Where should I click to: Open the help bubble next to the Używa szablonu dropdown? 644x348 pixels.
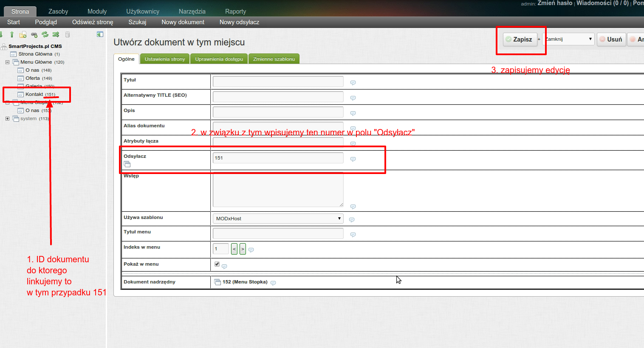[351, 220]
